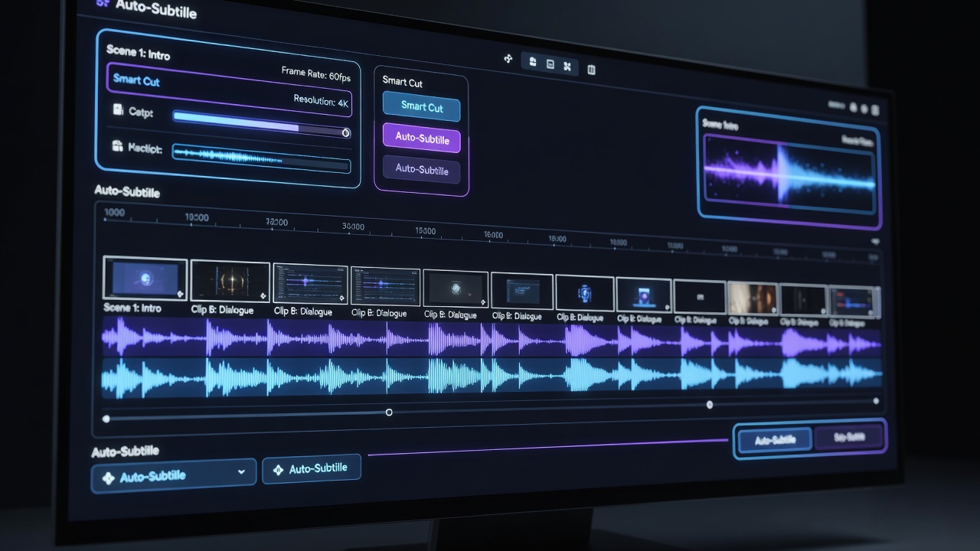
Task: Click the left end handle of the timeline scrollbar
Action: (x=106, y=419)
